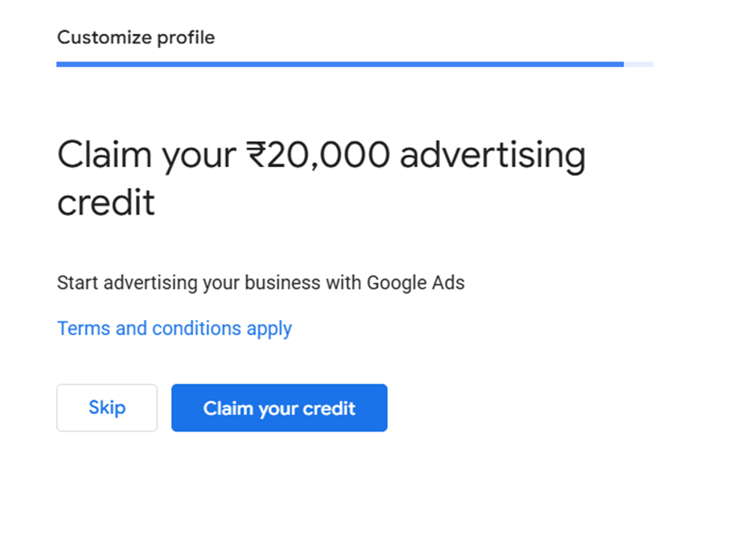Click the Skip button
This screenshot has height=536, width=756.
[107, 407]
